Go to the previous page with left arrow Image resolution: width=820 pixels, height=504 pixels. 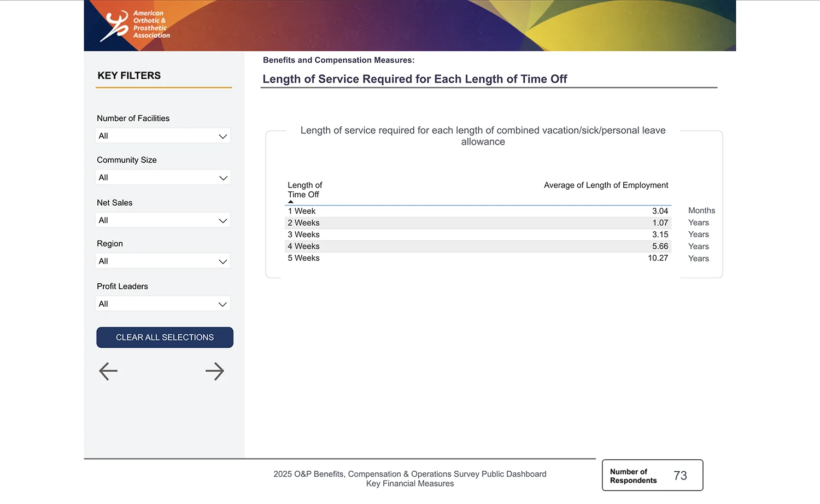coord(108,371)
